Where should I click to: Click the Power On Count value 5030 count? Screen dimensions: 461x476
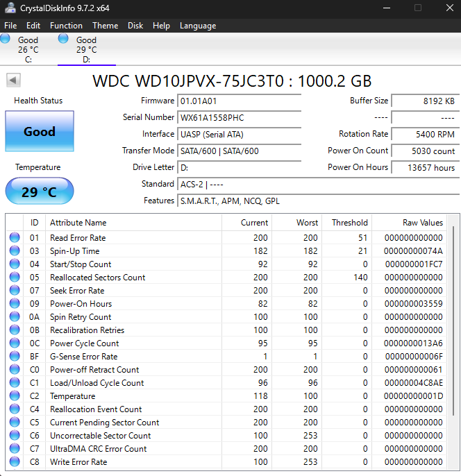click(x=425, y=151)
